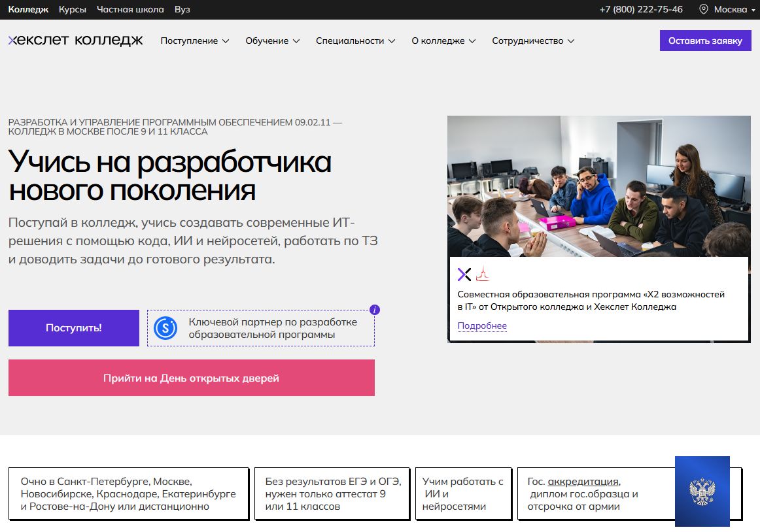This screenshot has width=760, height=532.
Task: Follow the Подробнее link
Action: [482, 325]
